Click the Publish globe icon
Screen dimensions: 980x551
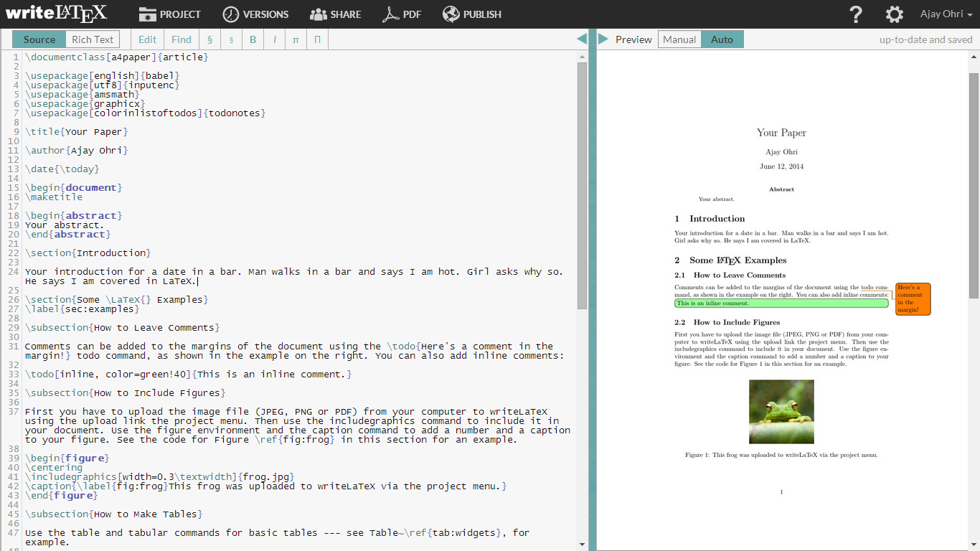pos(451,14)
